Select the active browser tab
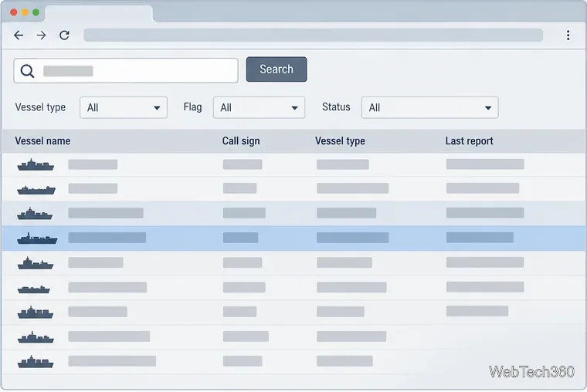The height and width of the screenshot is (392, 587). [x=99, y=13]
